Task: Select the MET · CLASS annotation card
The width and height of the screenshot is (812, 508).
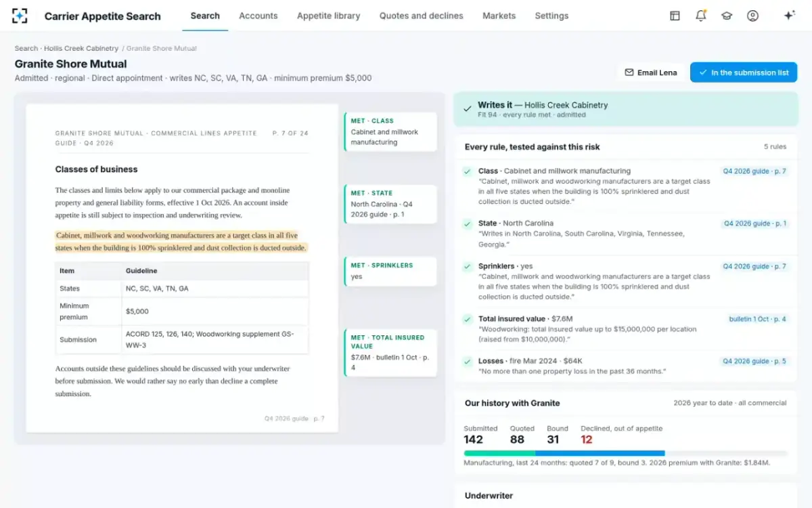Action: (391, 132)
